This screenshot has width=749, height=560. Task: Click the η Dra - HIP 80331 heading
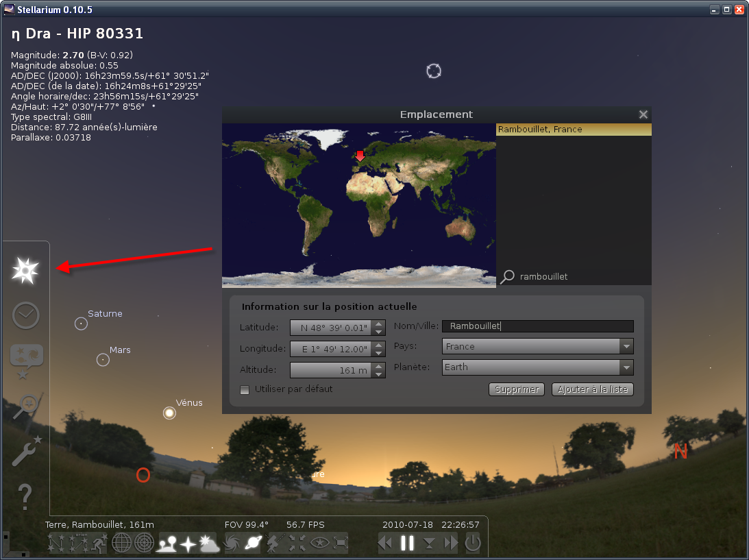tap(77, 34)
